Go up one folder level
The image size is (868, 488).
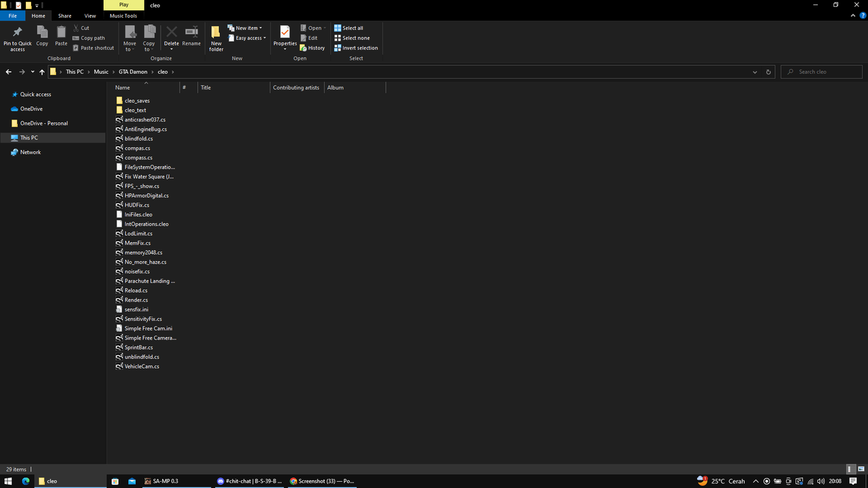tap(42, 72)
